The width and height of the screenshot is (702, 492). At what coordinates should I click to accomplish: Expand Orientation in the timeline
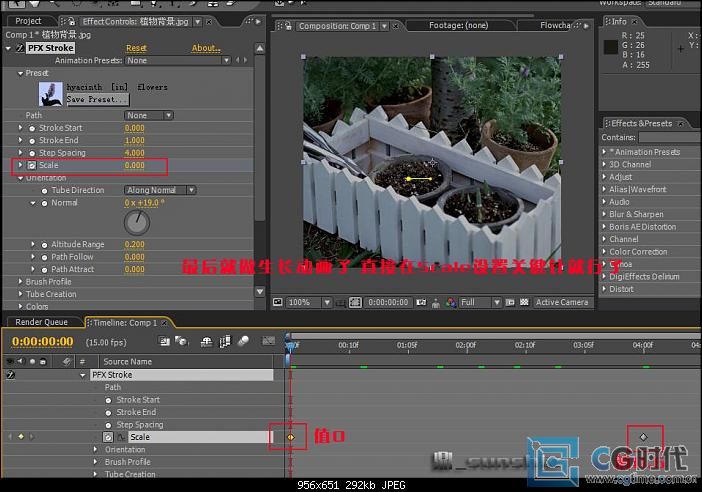pyautogui.click(x=95, y=449)
